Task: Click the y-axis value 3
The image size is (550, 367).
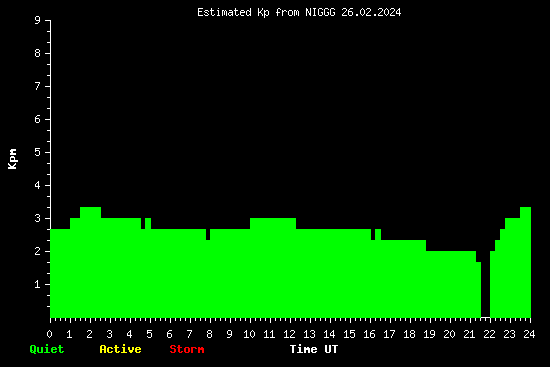Action: pos(38,219)
